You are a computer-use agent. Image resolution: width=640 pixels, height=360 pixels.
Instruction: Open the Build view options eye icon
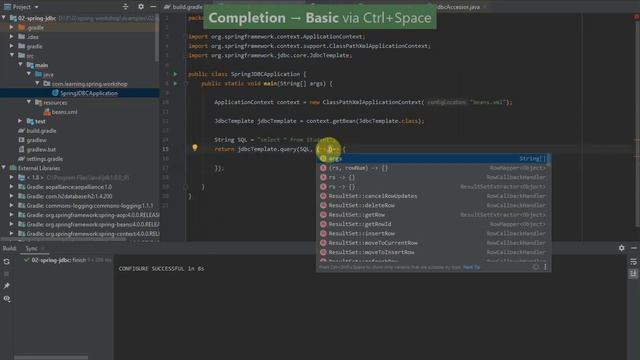point(7,299)
